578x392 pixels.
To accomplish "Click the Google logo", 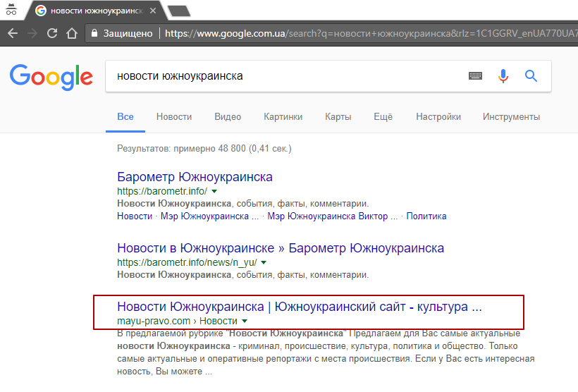I will click(51, 77).
